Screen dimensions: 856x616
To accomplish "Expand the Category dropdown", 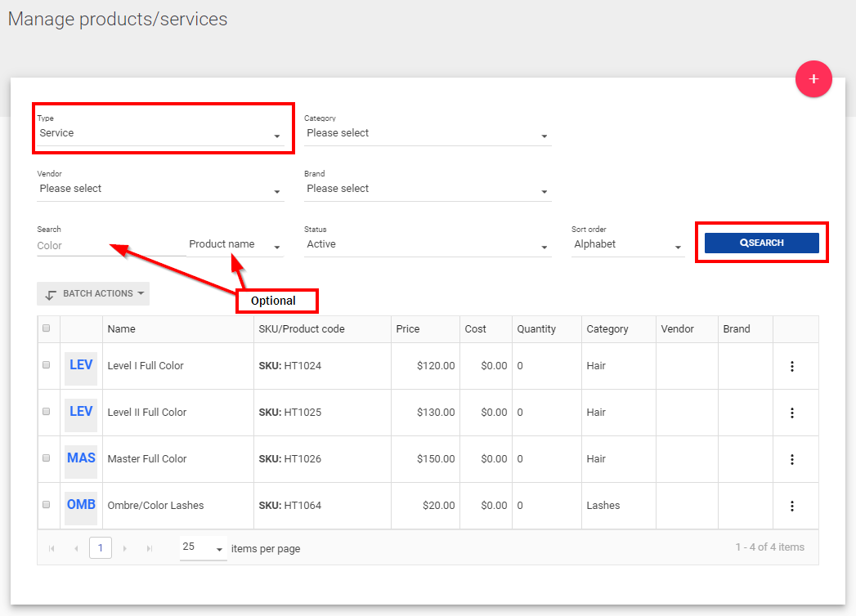I will pyautogui.click(x=427, y=134).
